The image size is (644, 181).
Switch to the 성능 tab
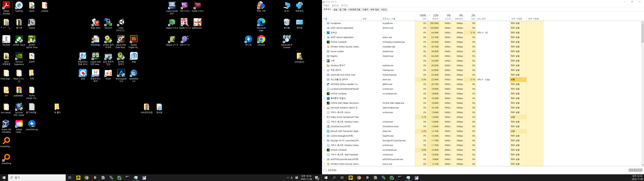(335, 10)
